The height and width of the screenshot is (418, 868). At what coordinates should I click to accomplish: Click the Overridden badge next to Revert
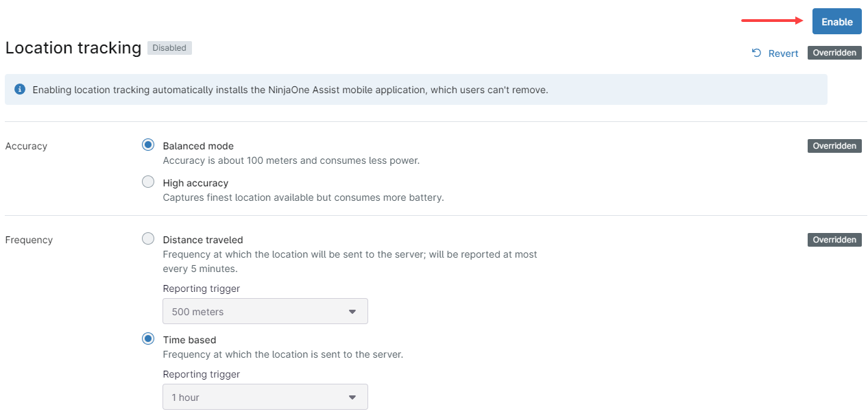coord(834,52)
